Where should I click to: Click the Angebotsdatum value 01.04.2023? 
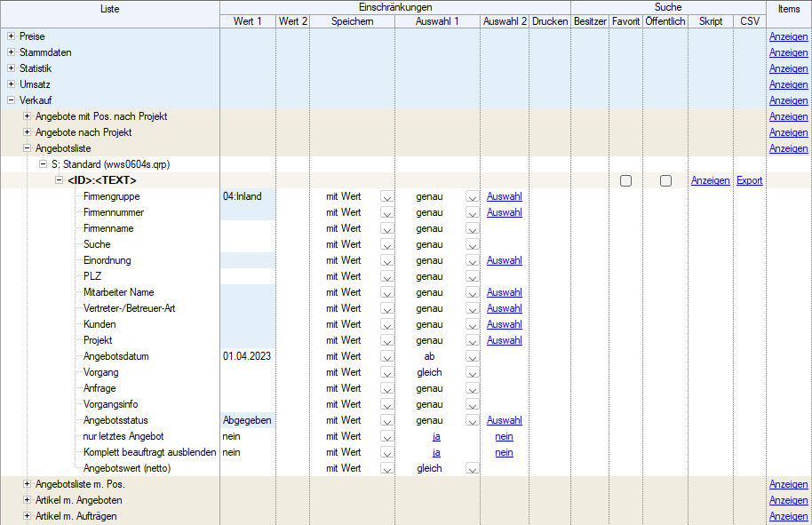[248, 356]
